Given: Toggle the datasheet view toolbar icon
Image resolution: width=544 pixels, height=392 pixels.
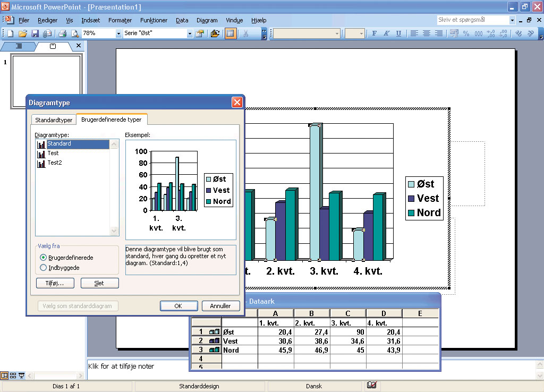Looking at the screenshot, I should [x=230, y=33].
